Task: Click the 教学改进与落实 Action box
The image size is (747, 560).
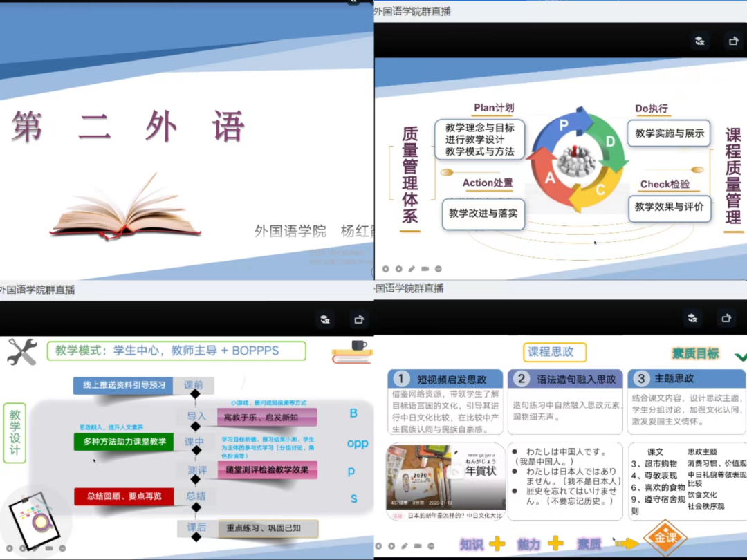Action: (x=483, y=214)
